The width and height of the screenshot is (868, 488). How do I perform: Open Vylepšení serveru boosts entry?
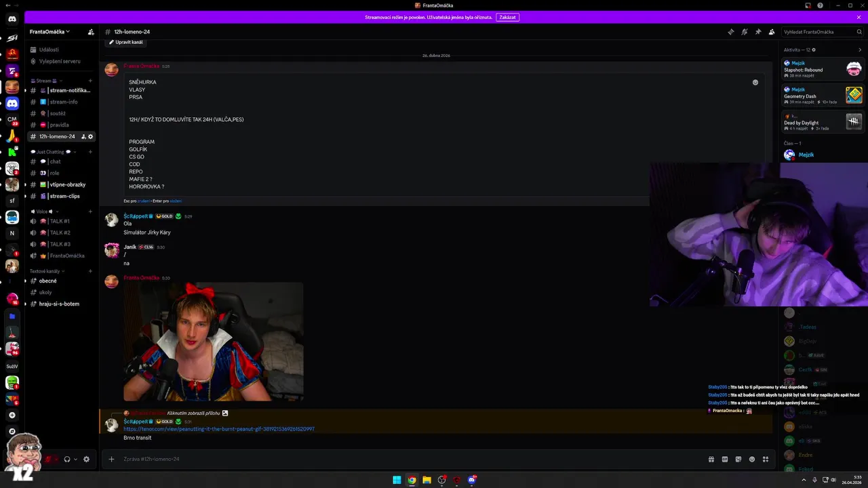coord(62,61)
